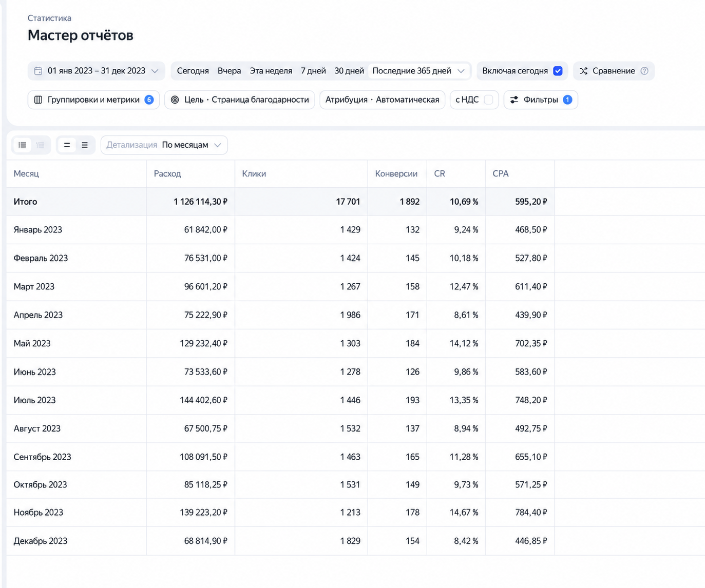Select the Эта неделя period preset

[x=271, y=71]
